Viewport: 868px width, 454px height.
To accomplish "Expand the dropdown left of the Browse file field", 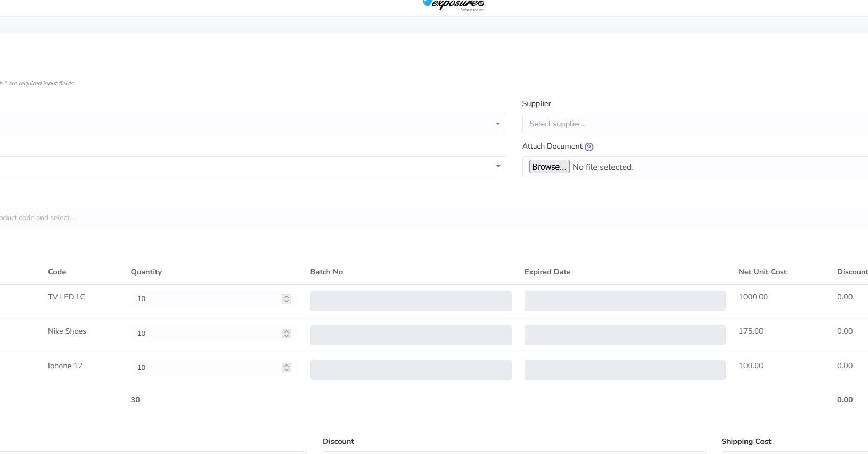I will pos(253,166).
